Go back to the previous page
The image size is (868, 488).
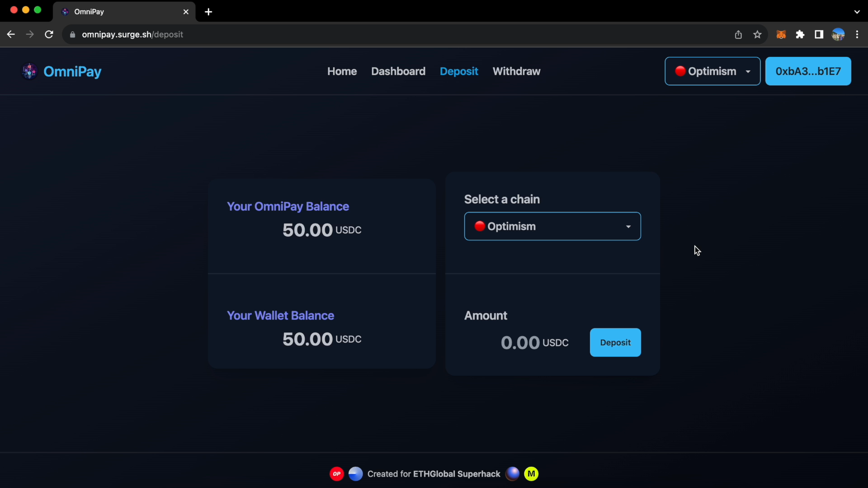coord(11,34)
